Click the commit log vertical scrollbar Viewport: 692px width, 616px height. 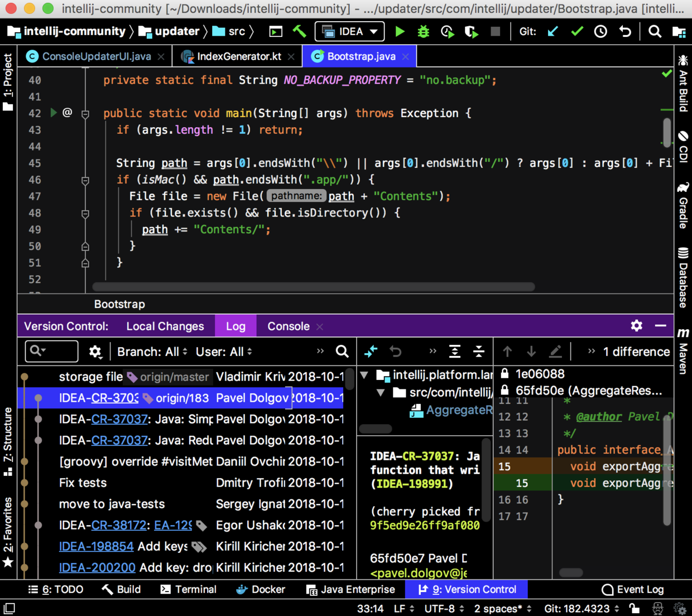[349, 379]
